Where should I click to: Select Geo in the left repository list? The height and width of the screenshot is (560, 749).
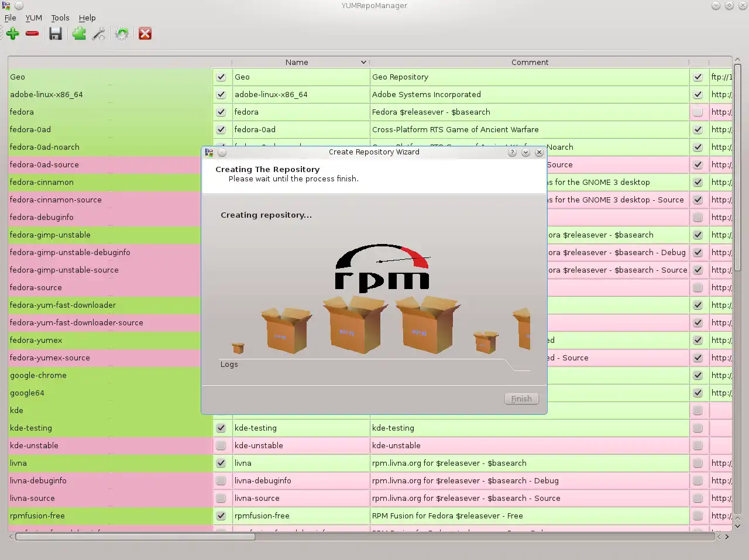[110, 77]
